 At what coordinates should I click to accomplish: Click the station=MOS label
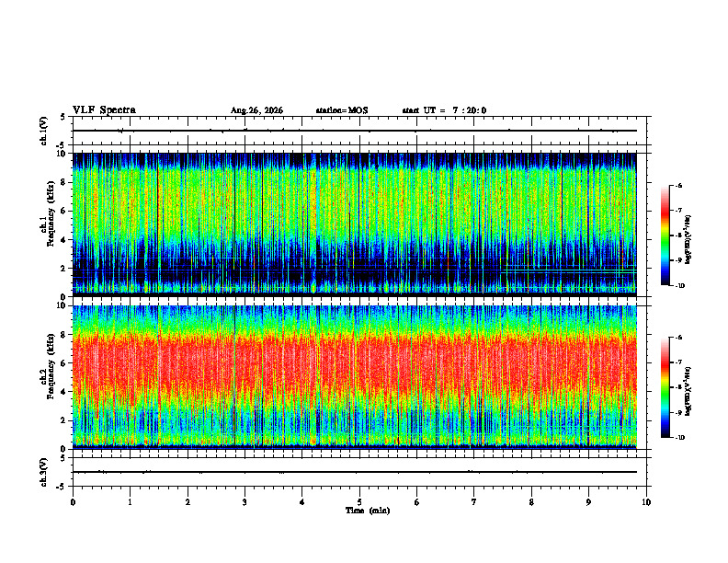[x=342, y=110]
